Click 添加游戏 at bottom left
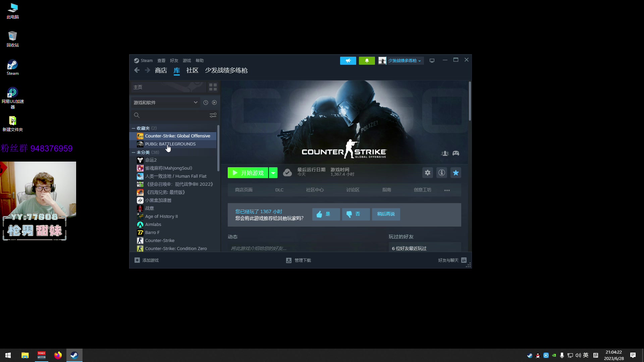 pos(147,260)
